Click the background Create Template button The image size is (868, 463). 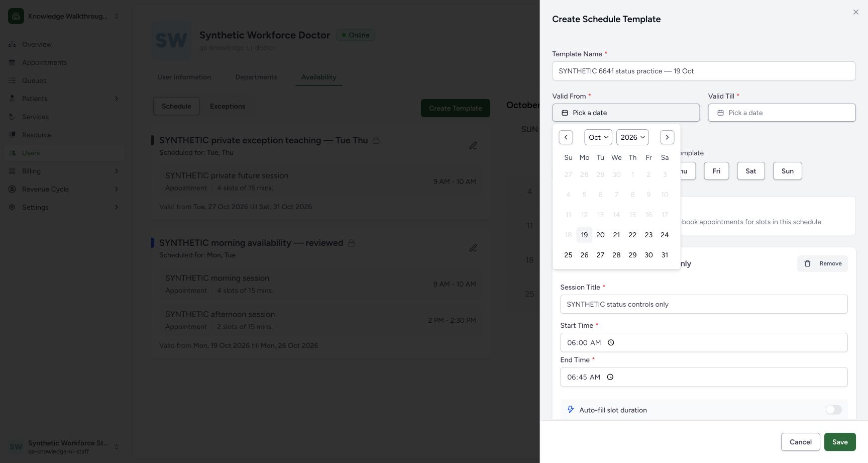[456, 108]
